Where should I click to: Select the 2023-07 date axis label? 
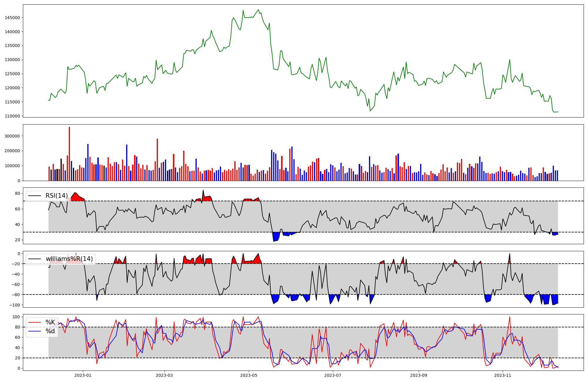coord(333,375)
